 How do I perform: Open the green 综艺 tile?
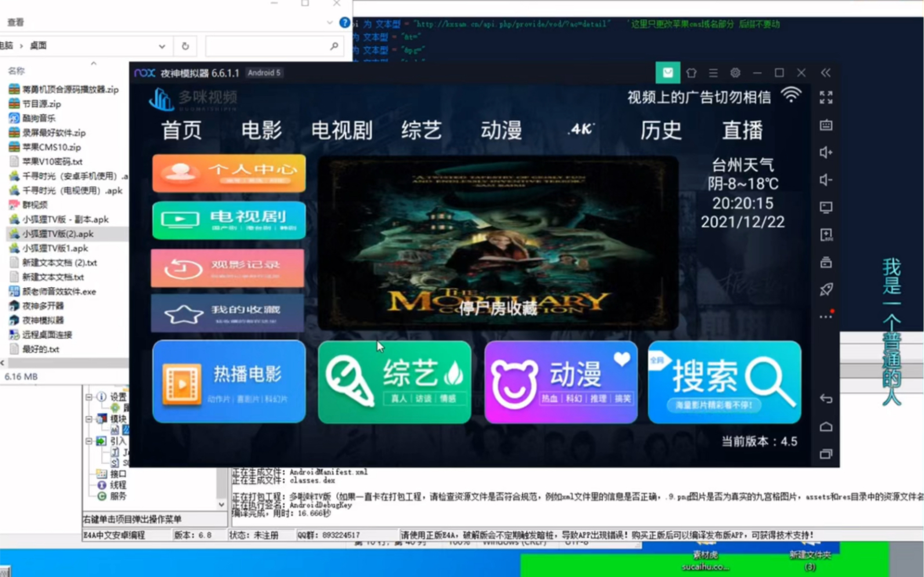coord(394,382)
